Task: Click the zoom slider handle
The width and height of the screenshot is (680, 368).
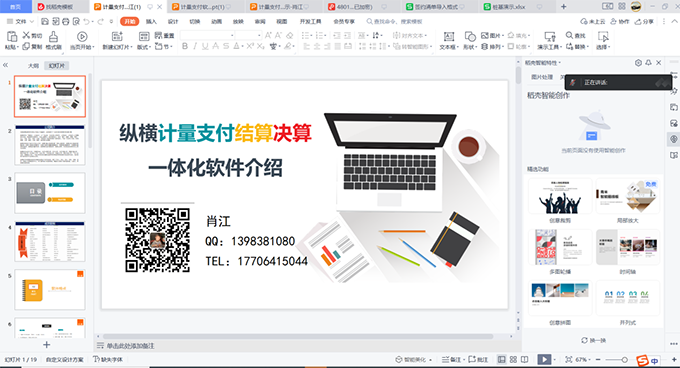Action: 624,359
